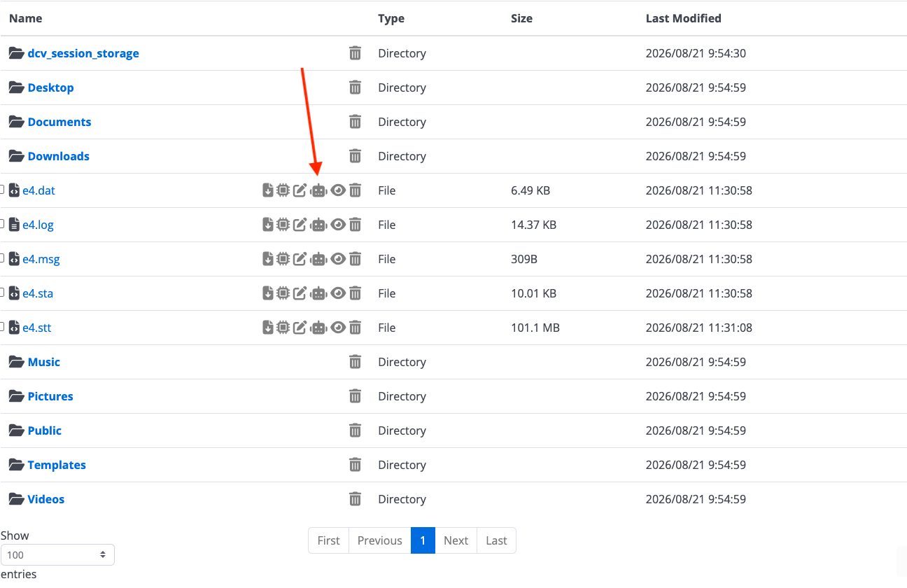Edit the e4.log file
The image size is (907, 588).
click(300, 225)
